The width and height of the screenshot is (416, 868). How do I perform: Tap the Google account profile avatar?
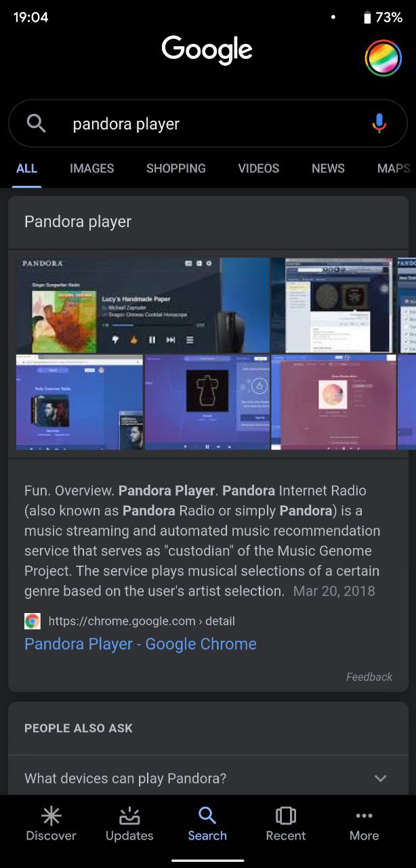tap(383, 58)
